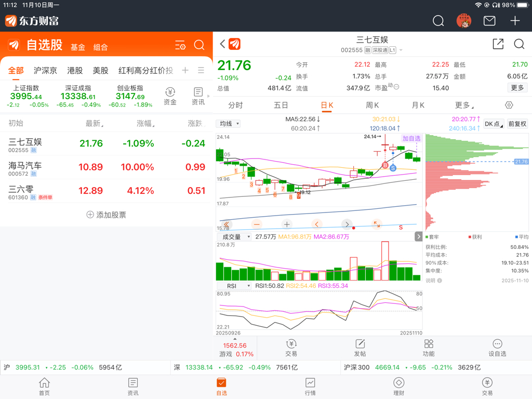Go to 首页 home tab
532x399 pixels.
(x=45, y=387)
